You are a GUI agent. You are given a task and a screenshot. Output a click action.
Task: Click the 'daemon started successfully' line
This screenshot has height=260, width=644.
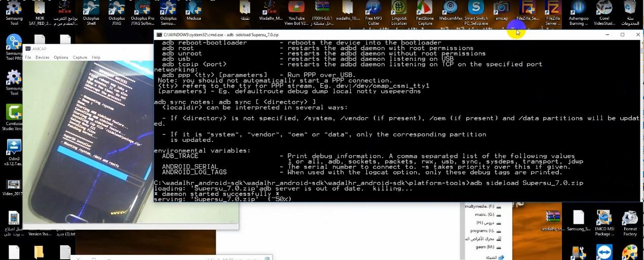(216, 194)
